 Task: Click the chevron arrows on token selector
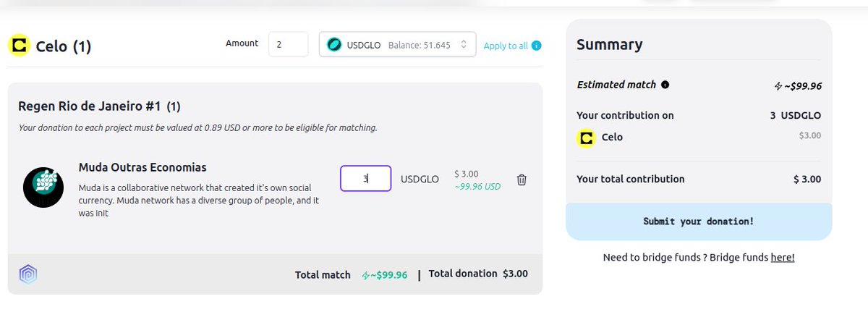tap(464, 45)
